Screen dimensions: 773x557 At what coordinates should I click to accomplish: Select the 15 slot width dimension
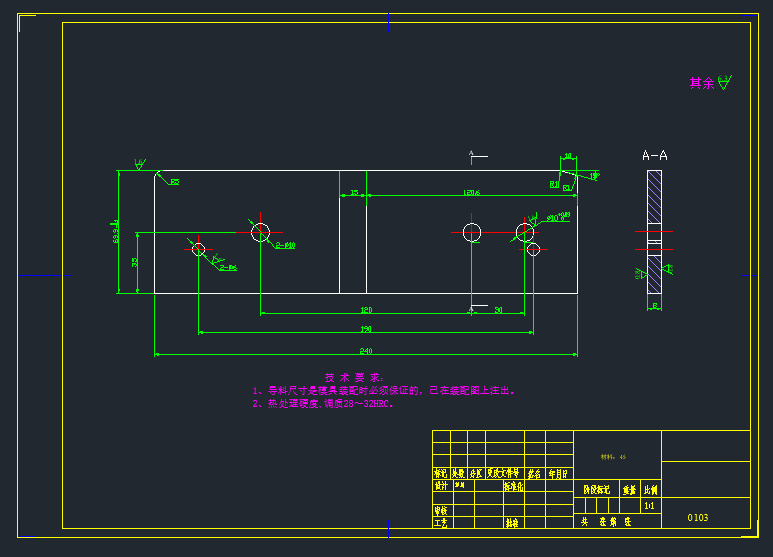pyautogui.click(x=354, y=192)
